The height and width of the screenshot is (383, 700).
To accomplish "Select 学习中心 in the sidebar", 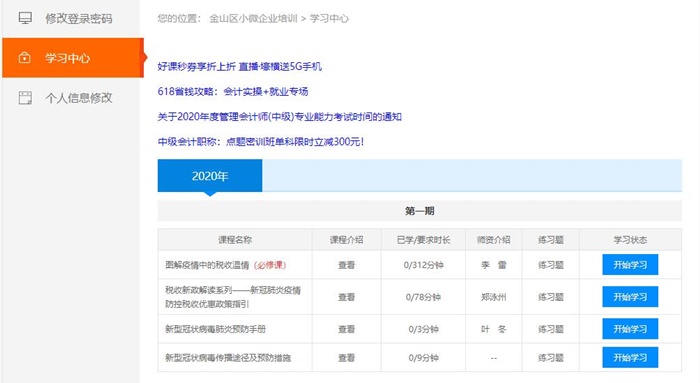I will click(x=73, y=58).
